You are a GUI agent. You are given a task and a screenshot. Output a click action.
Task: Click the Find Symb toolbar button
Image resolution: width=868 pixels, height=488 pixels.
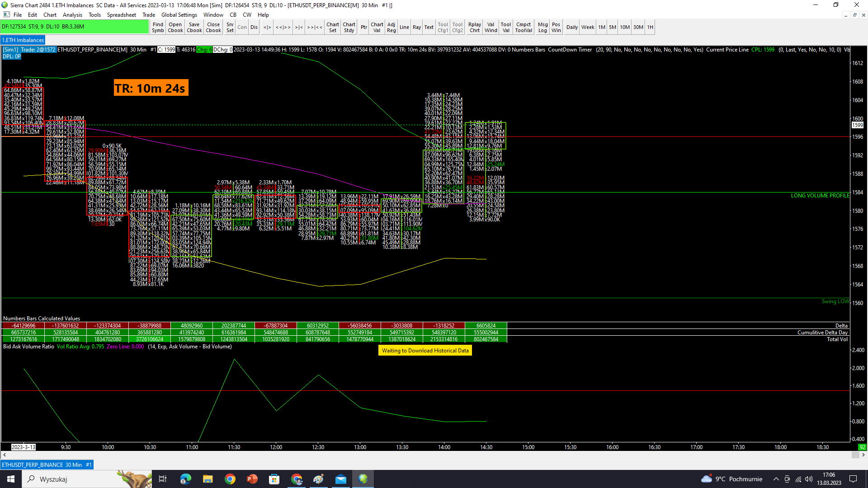(158, 27)
